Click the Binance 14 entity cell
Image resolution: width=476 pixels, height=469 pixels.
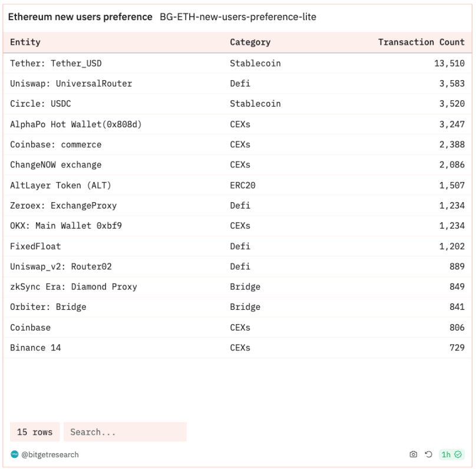tap(35, 348)
